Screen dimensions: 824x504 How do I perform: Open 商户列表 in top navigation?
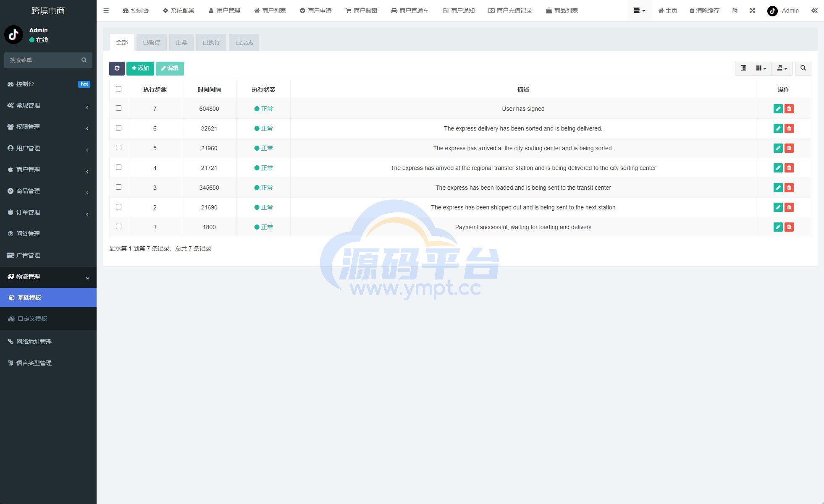click(x=270, y=10)
